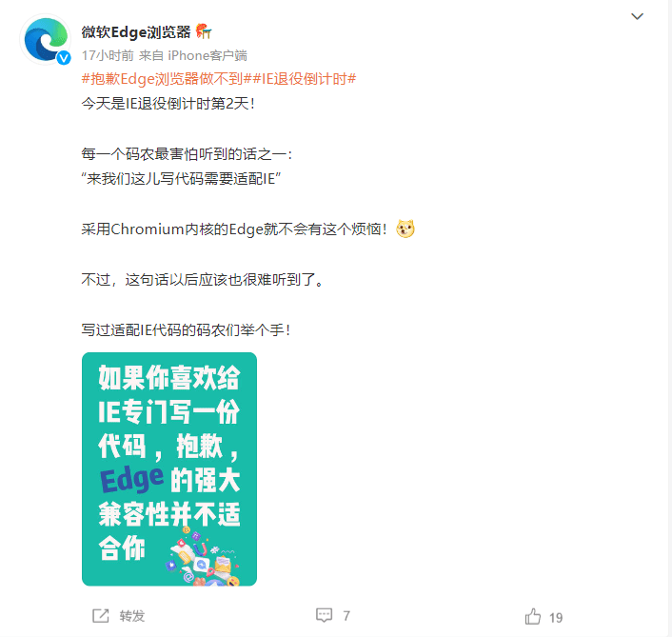Like the post with thumbs-up icon
Screen dimensions: 672x637
(533, 616)
